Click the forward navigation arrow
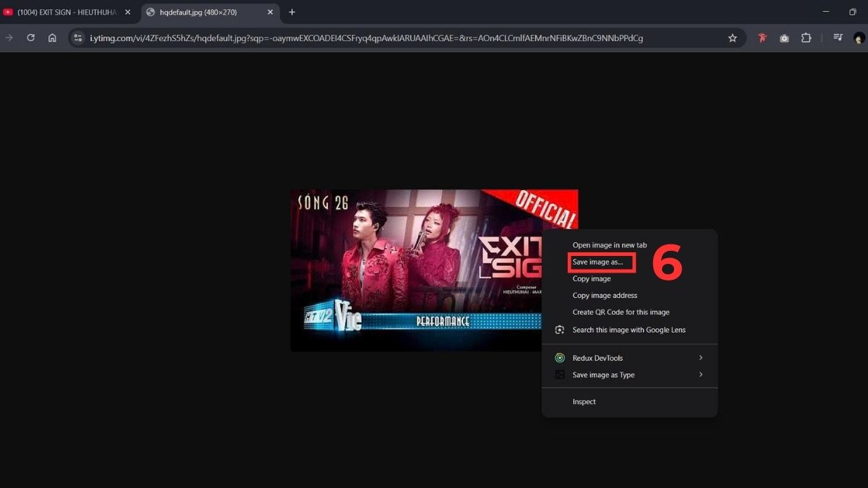Image resolution: width=868 pixels, height=488 pixels. 9,38
